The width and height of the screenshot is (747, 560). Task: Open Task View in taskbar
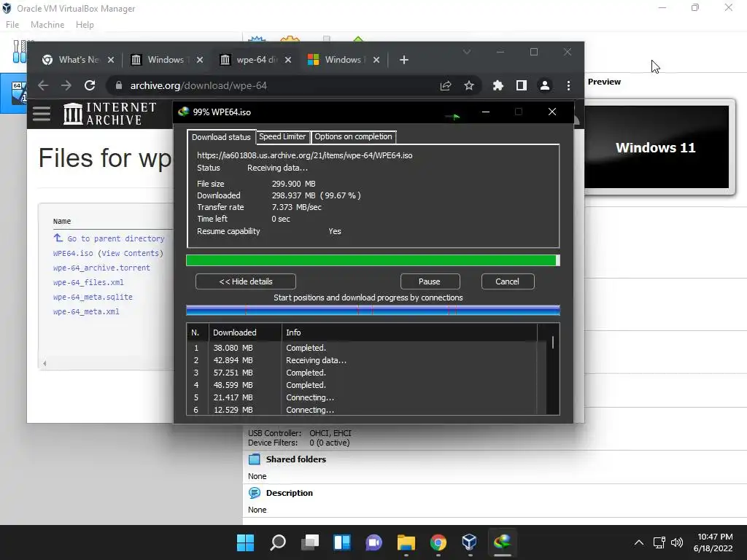pyautogui.click(x=309, y=542)
